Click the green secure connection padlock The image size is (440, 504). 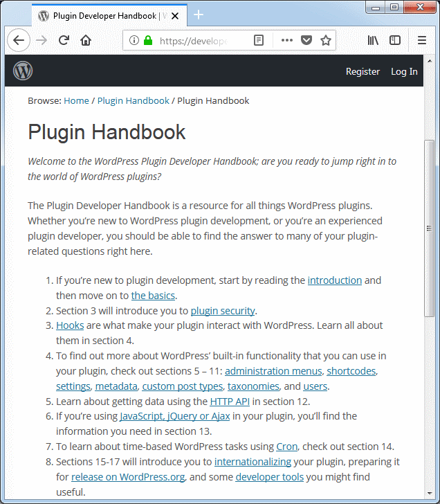coord(148,40)
